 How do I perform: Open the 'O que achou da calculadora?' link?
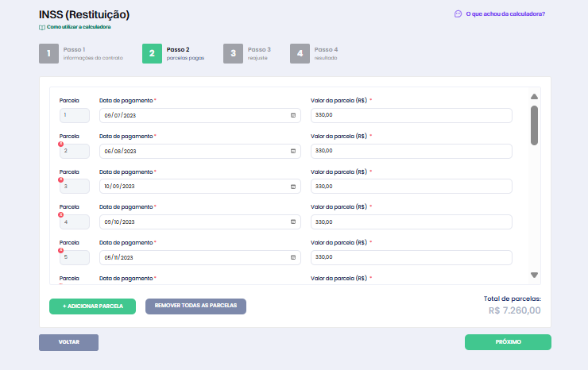point(505,13)
